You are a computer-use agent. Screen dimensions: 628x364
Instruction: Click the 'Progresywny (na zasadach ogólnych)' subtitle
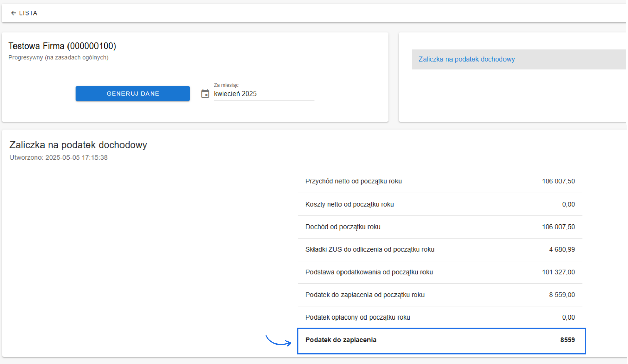click(x=58, y=58)
